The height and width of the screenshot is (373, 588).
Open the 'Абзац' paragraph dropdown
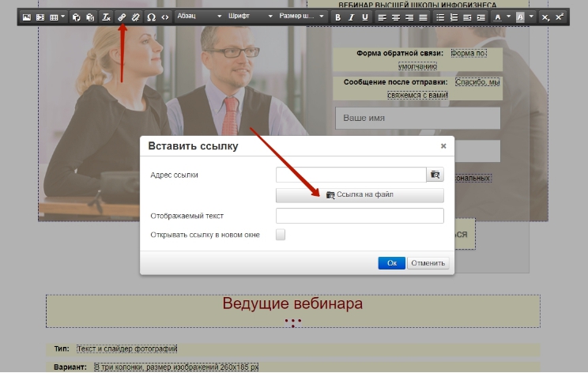(x=198, y=17)
